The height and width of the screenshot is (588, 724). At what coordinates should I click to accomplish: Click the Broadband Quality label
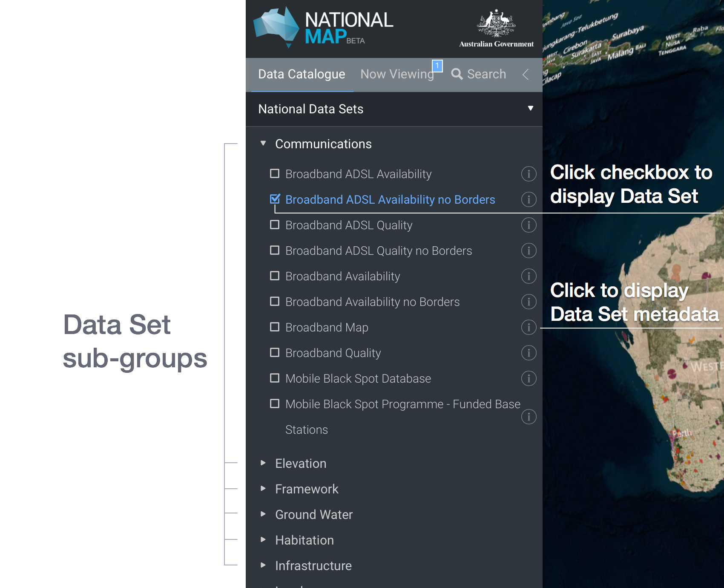pos(333,353)
